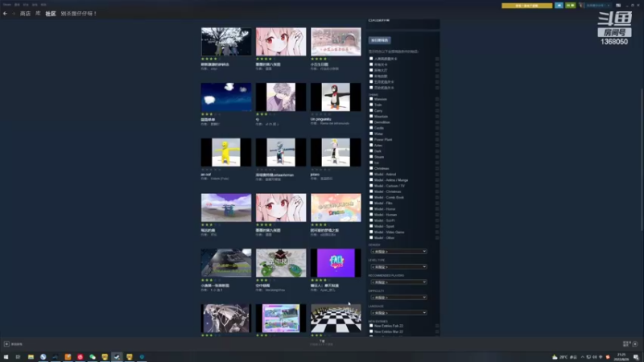The image size is (644, 362).
Task: Open the checkerboard floor map thumbnail
Action: 336,318
